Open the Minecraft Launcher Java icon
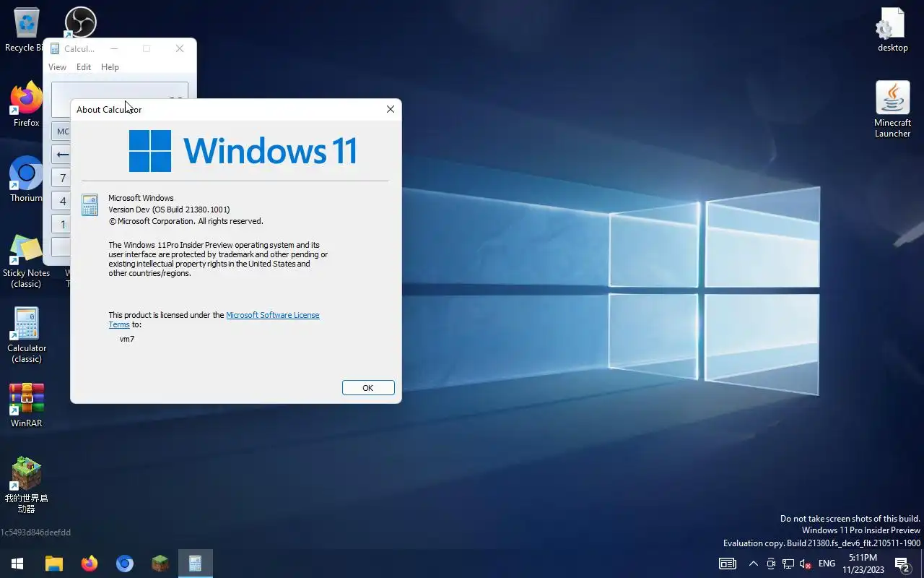This screenshot has width=924, height=578. click(x=892, y=109)
